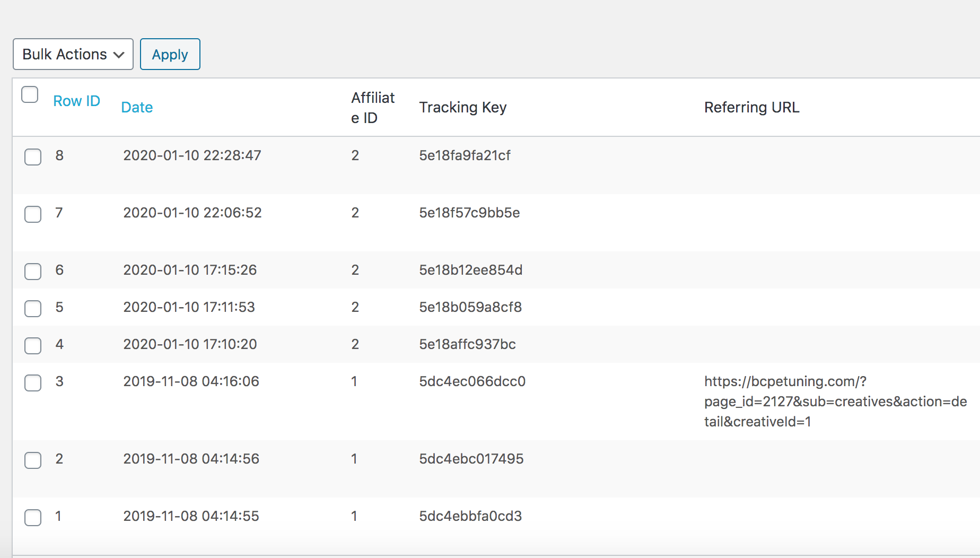Viewport: 980px width, 558px height.
Task: Click the Affiliate ID column header
Action: point(372,108)
